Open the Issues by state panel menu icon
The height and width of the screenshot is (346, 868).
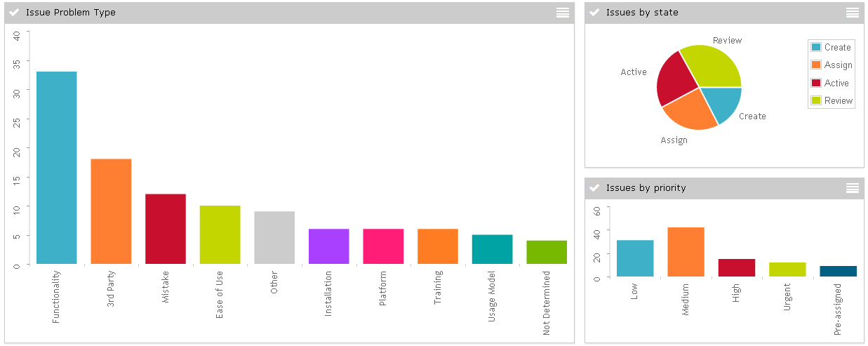pyautogui.click(x=852, y=13)
